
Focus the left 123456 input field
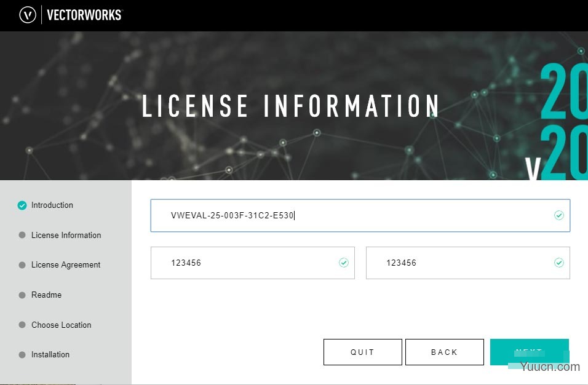pyautogui.click(x=252, y=263)
